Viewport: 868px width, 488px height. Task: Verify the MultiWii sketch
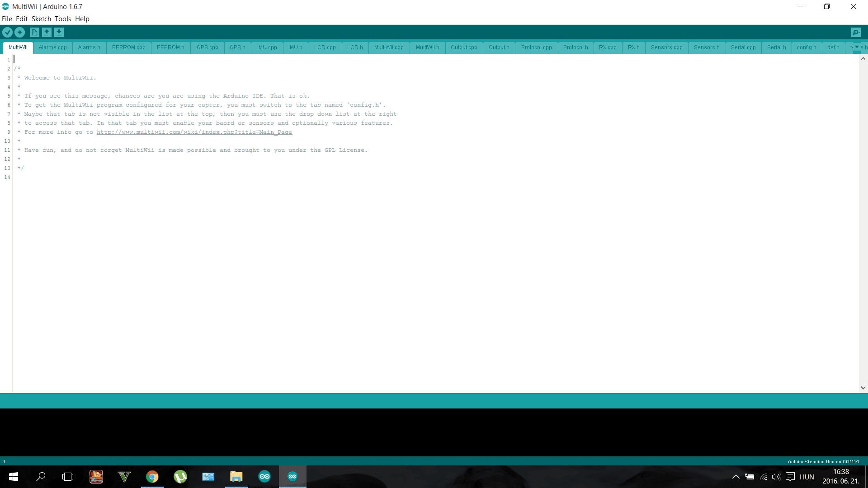[7, 32]
